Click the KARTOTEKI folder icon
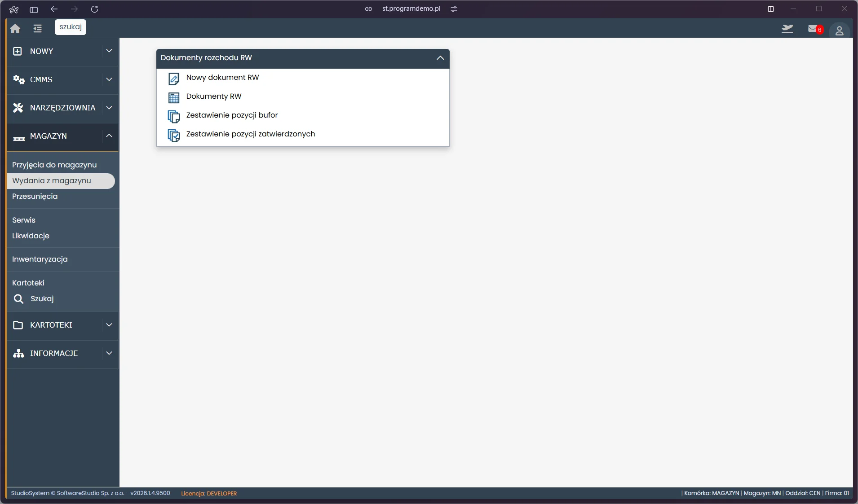The image size is (858, 504). (x=18, y=325)
